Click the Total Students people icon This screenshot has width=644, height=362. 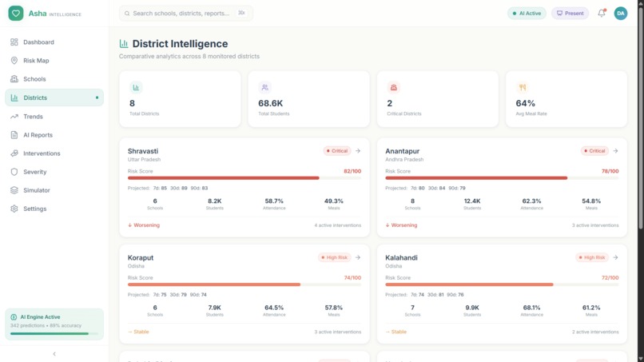(x=265, y=87)
